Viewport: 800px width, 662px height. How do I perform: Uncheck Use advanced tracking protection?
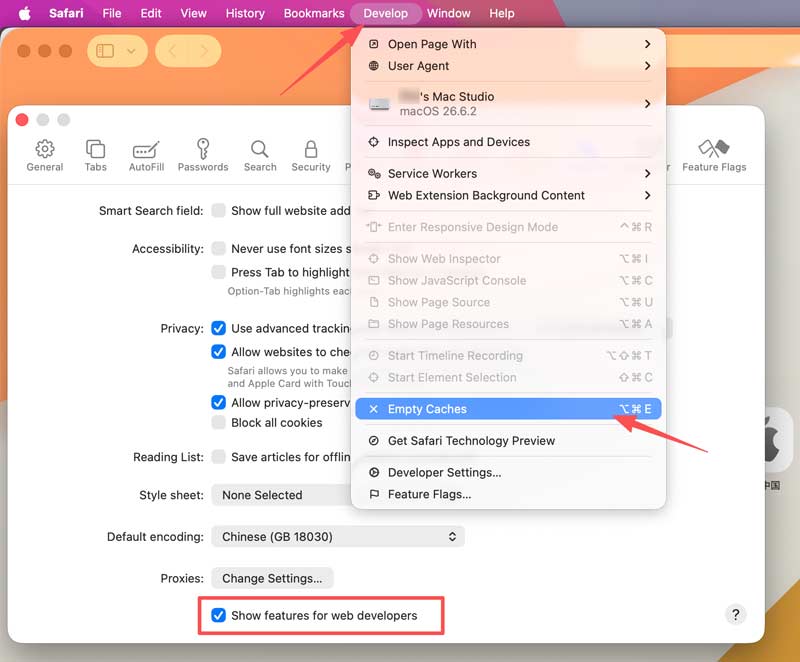218,328
